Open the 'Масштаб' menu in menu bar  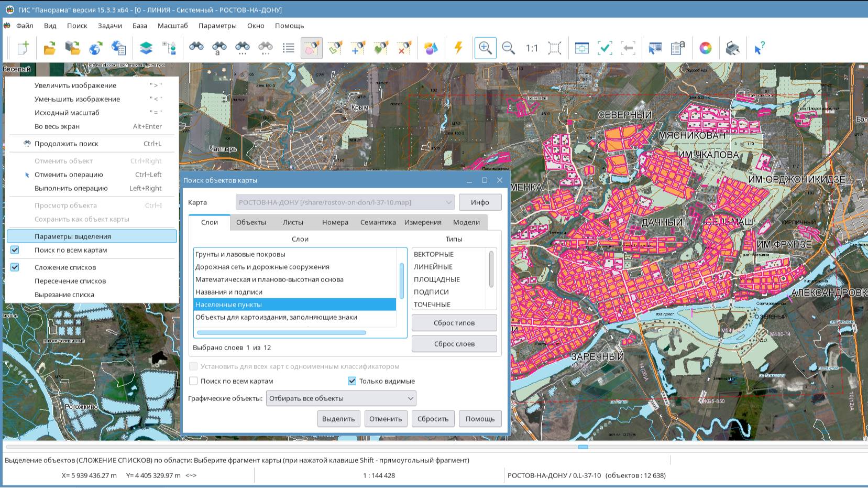172,26
